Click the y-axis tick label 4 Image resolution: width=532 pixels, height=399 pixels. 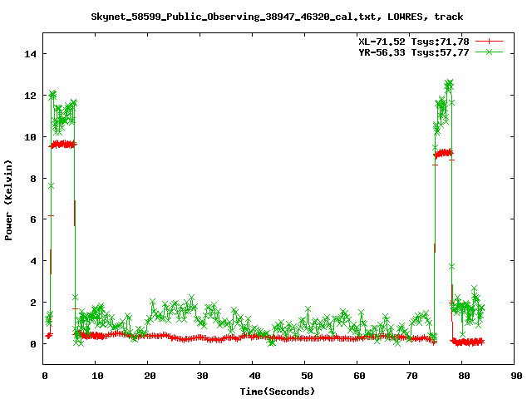point(33,261)
